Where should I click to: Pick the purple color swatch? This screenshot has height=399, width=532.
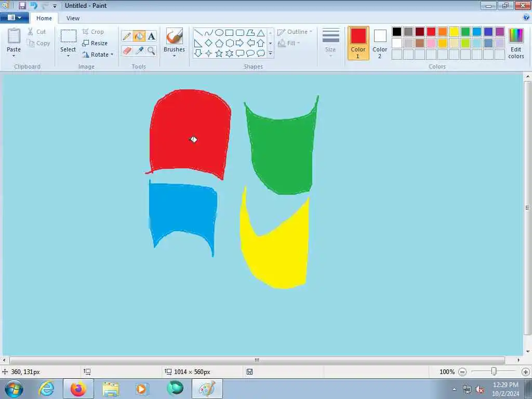click(x=500, y=32)
